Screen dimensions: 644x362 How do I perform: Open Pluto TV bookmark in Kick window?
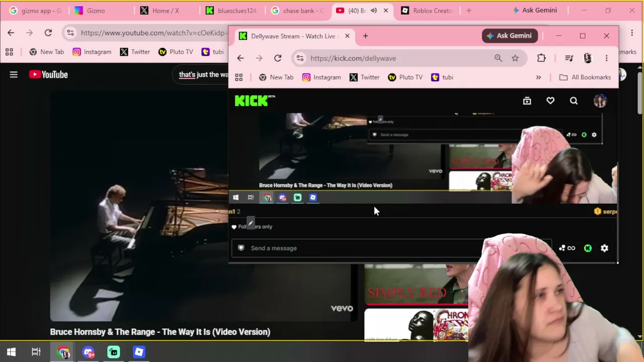point(406,77)
